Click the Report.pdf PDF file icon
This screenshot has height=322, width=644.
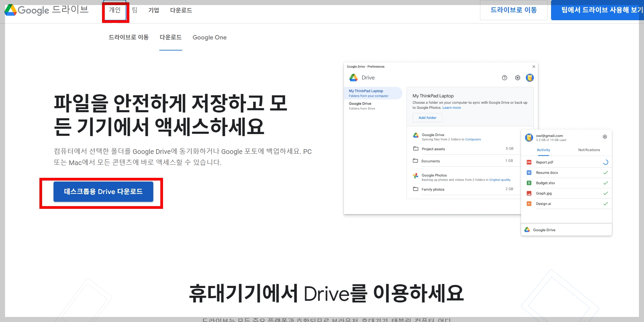pos(529,162)
